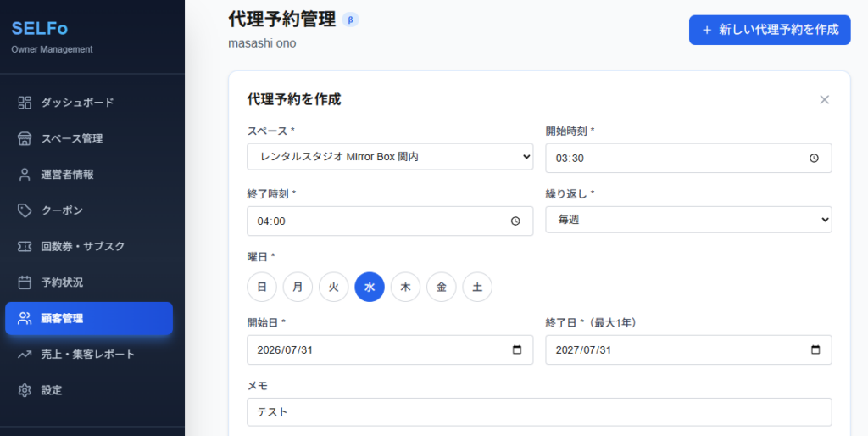
Task: Open the ダッシュボード grid icon
Action: pos(25,103)
